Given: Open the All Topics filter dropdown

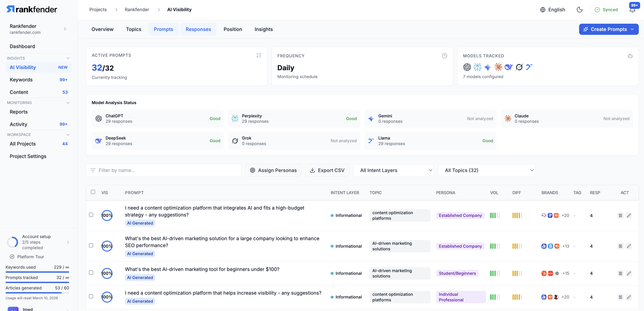Looking at the screenshot, I should 486,170.
